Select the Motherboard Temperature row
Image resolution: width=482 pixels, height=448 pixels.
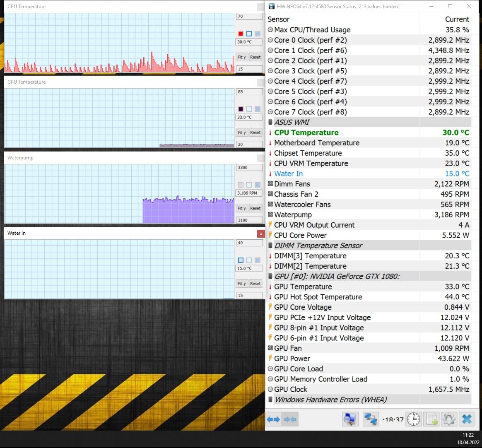[369, 143]
